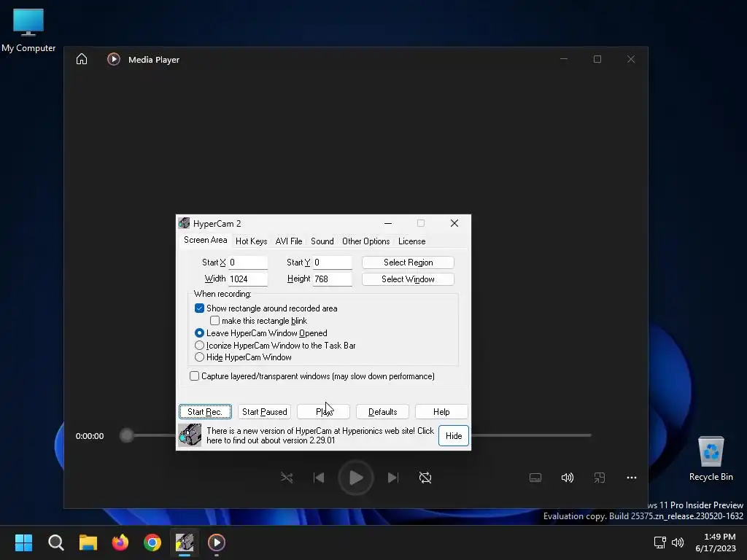Click the Defaults button
747x560 pixels.
(382, 411)
